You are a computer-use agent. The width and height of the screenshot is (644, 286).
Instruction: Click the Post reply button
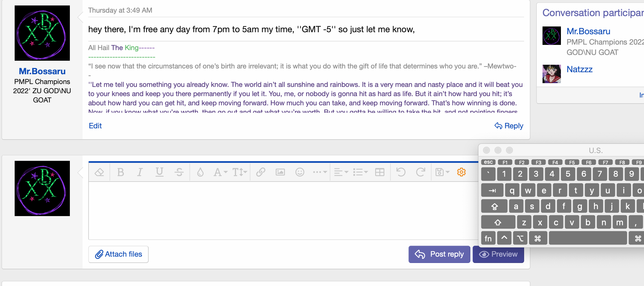[x=439, y=254]
